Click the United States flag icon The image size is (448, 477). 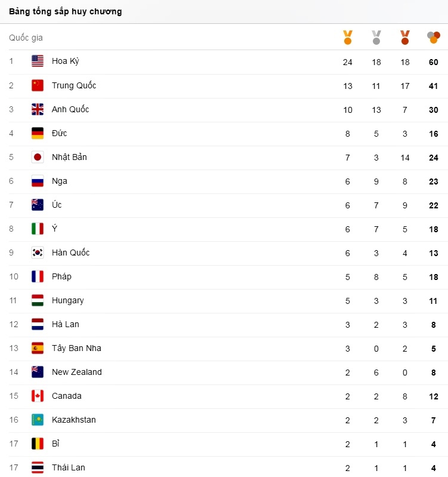point(38,61)
